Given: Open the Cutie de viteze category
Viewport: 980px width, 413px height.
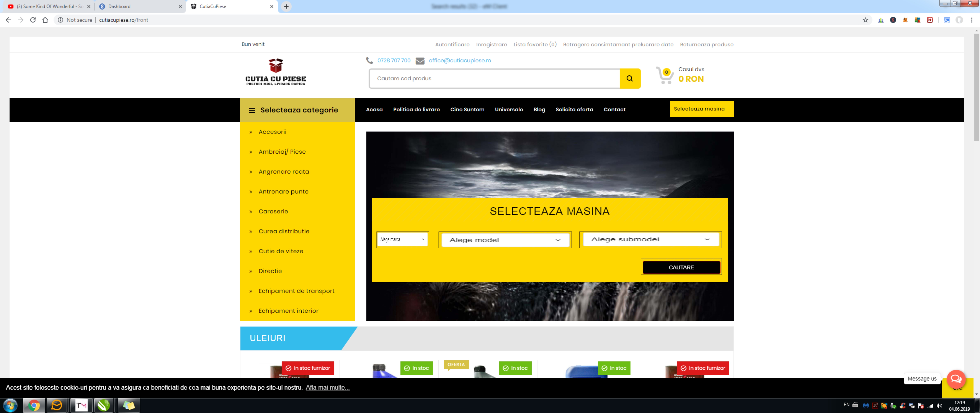Looking at the screenshot, I should (281, 251).
